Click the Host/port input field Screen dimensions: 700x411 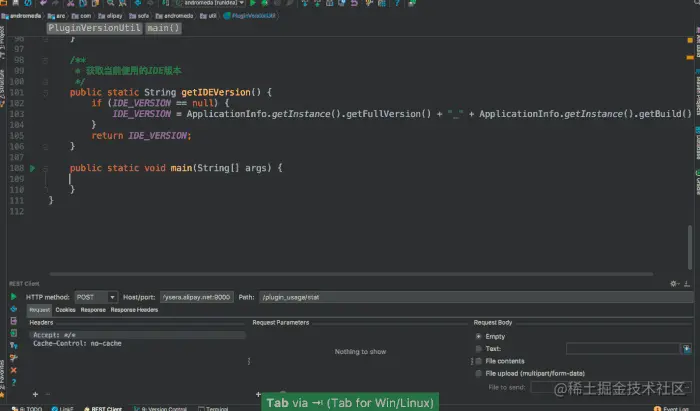tap(196, 297)
